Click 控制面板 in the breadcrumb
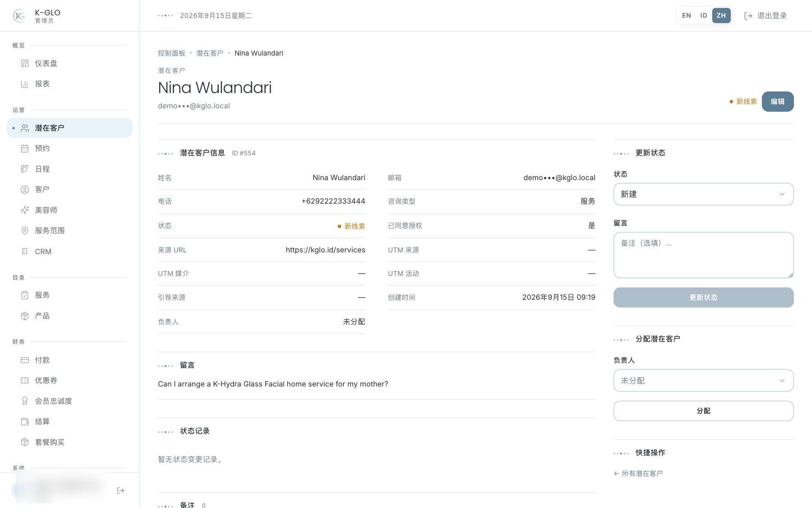This screenshot has height=508, width=812. pos(171,53)
